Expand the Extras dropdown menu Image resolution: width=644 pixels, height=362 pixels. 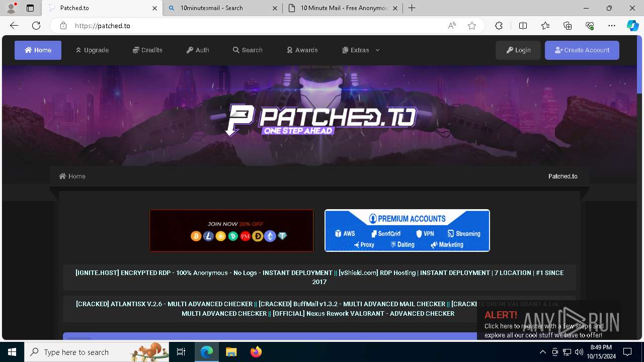point(361,50)
